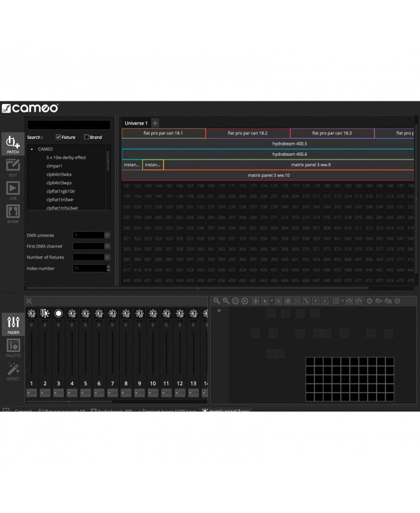Select matrix panel 3 ww.9 block
This screenshot has width=420, height=513.
click(x=288, y=165)
